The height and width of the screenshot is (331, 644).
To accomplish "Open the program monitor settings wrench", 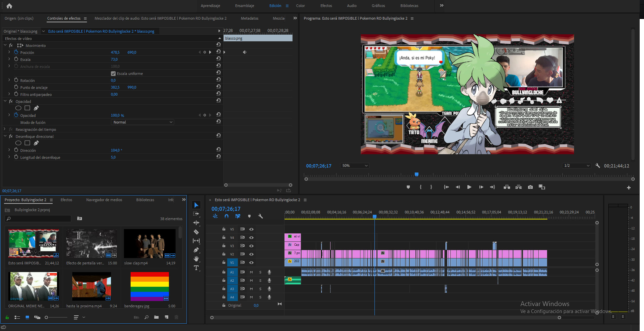I will [598, 165].
